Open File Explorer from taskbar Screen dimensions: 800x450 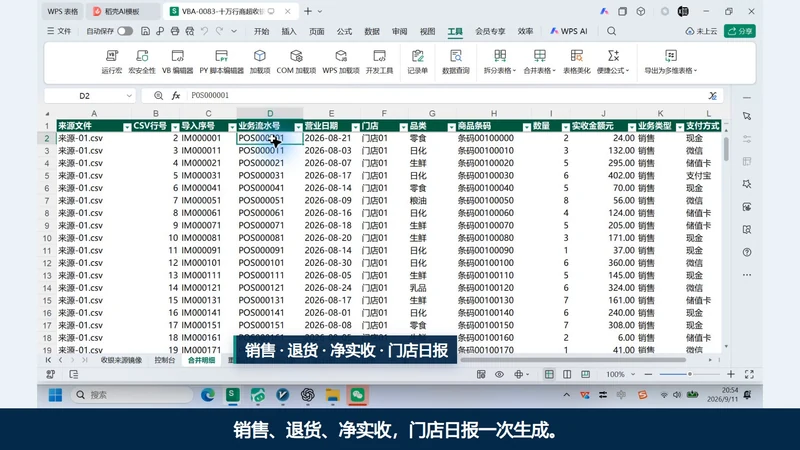(333, 395)
